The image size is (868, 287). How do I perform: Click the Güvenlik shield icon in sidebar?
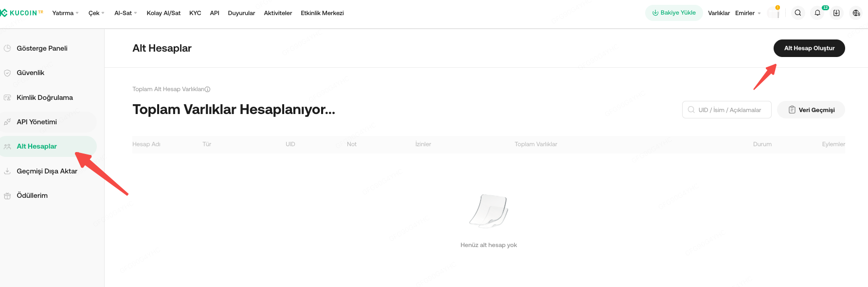[7, 73]
